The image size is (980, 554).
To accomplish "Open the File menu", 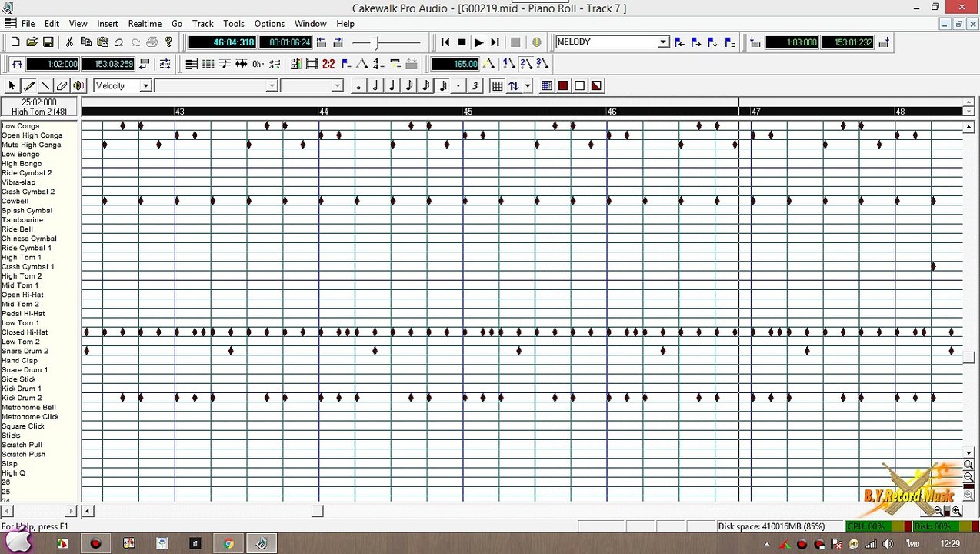I will [28, 24].
